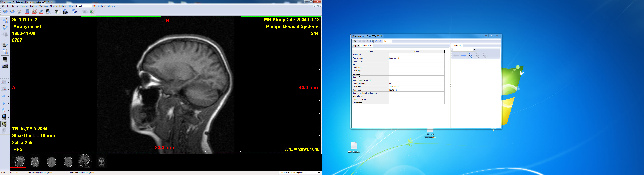This screenshot has width=644, height=175.
Task: Click the dual brain view sidebar icon
Action: (x=5, y=66)
